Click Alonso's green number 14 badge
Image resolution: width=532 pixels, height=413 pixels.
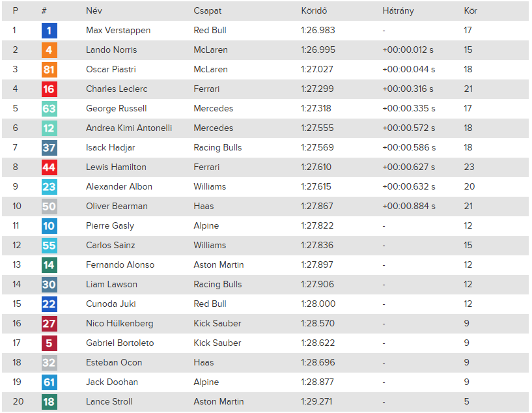[x=49, y=265]
